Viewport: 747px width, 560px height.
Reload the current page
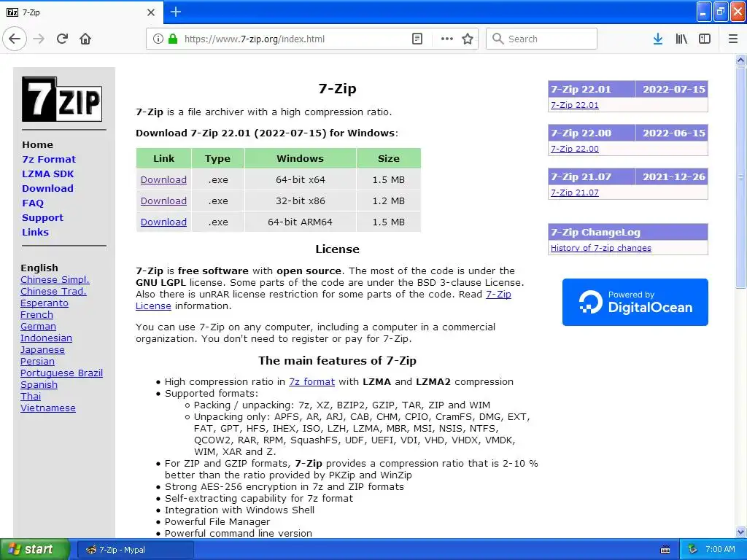[62, 39]
